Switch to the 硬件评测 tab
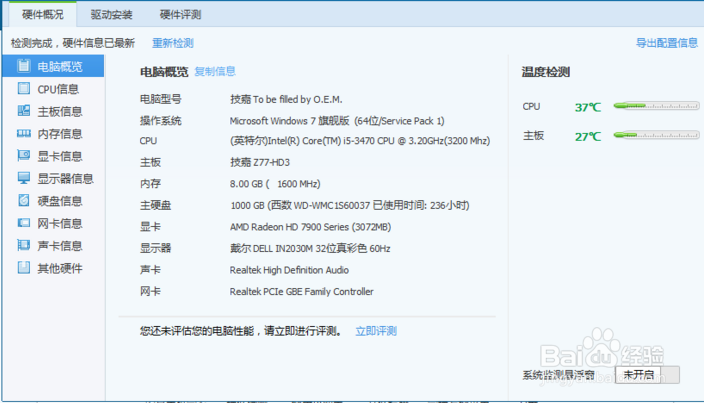The height and width of the screenshot is (403, 704). [x=180, y=14]
